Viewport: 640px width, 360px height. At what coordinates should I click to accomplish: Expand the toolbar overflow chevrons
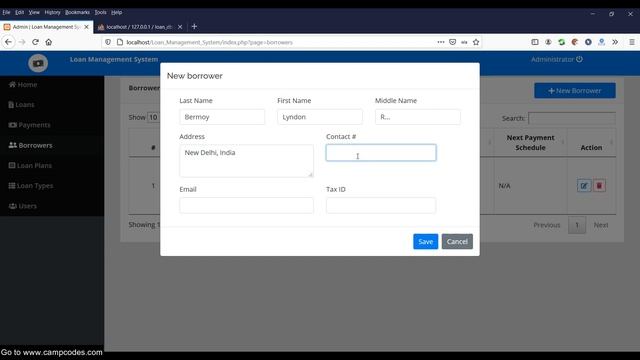(615, 42)
